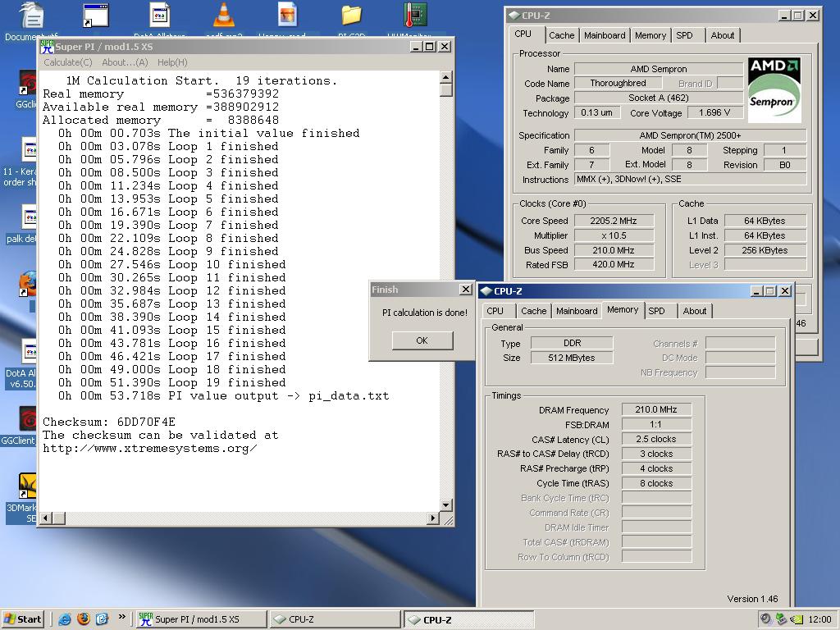Select About tab in CPU-Z Processor window
Image resolution: width=840 pixels, height=630 pixels.
click(722, 35)
